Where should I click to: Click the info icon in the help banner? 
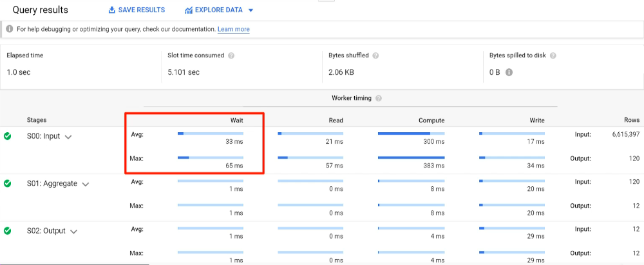(x=10, y=29)
